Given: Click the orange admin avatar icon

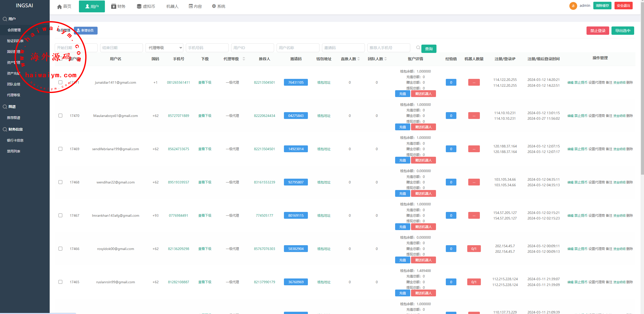Looking at the screenshot, I should [573, 6].
